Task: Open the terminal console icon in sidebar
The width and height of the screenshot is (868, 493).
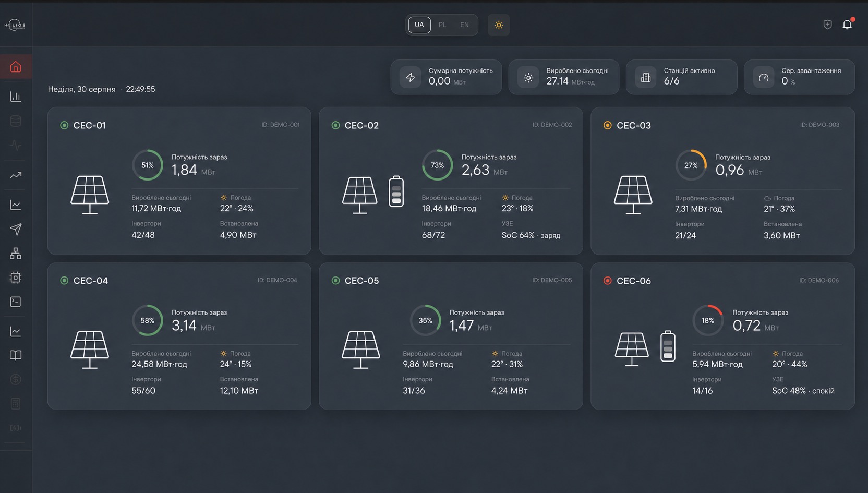Action: (x=16, y=302)
